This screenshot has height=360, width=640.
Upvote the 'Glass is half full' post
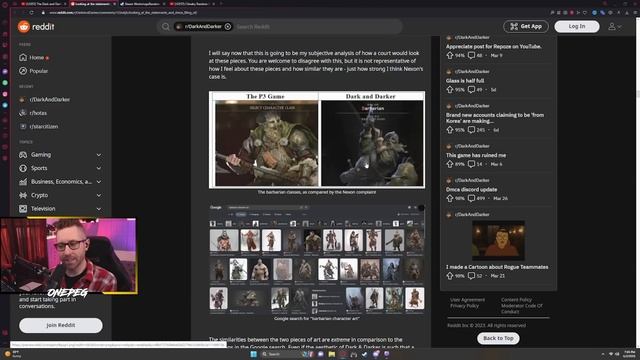(450, 89)
